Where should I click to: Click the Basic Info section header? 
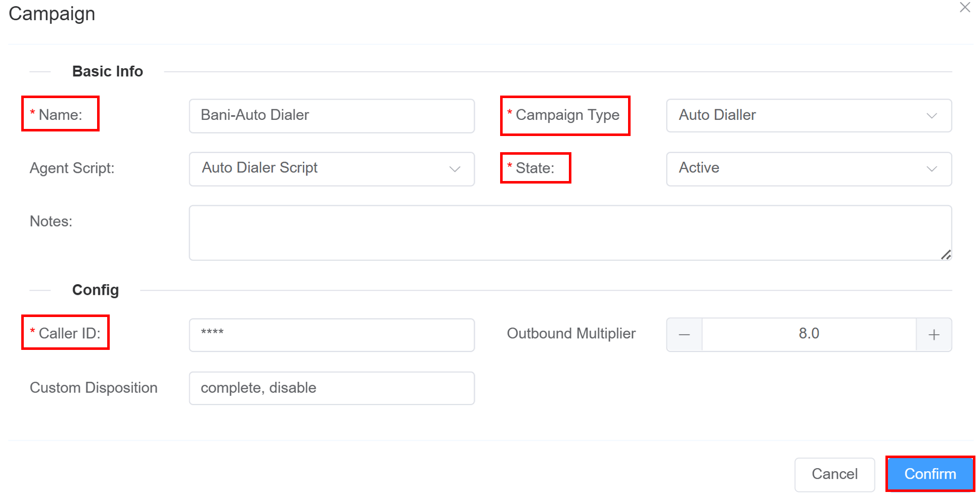click(107, 71)
